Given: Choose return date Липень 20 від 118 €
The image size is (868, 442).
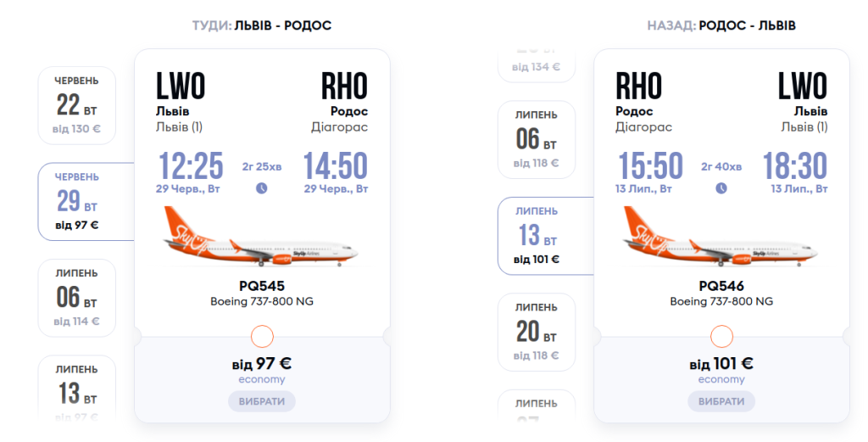Looking at the screenshot, I should [537, 332].
